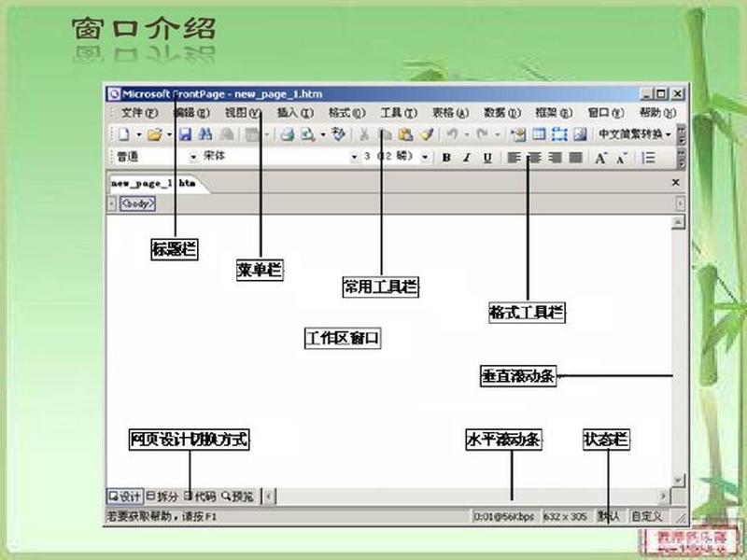Screen dimensions: 747x560
Task: Click the Cut scissors icon
Action: (x=363, y=134)
